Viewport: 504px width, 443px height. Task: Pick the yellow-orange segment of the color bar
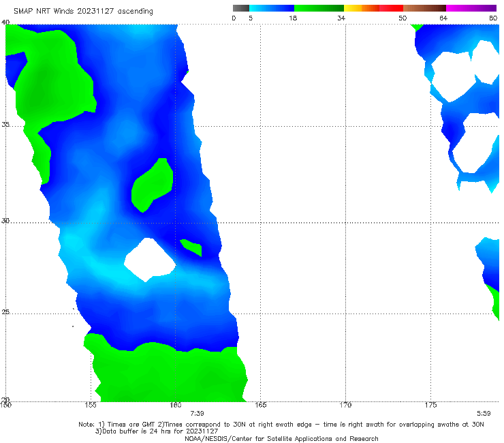point(362,8)
